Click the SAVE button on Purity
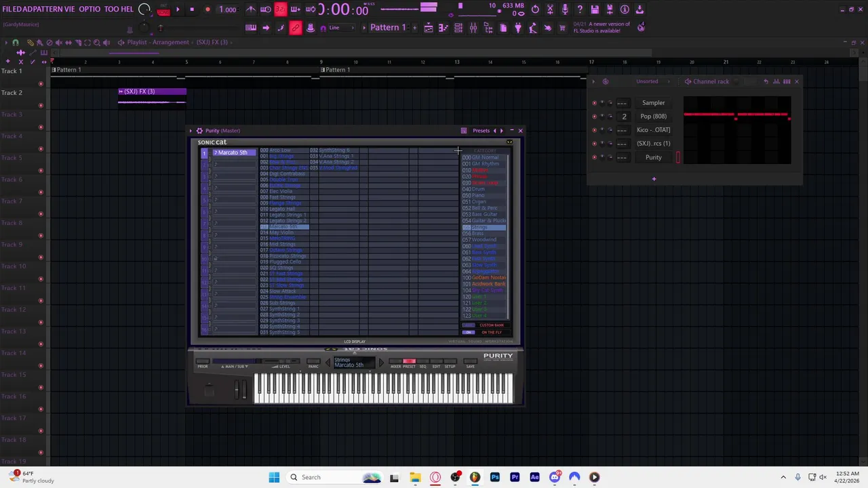868x488 pixels. coord(470,361)
